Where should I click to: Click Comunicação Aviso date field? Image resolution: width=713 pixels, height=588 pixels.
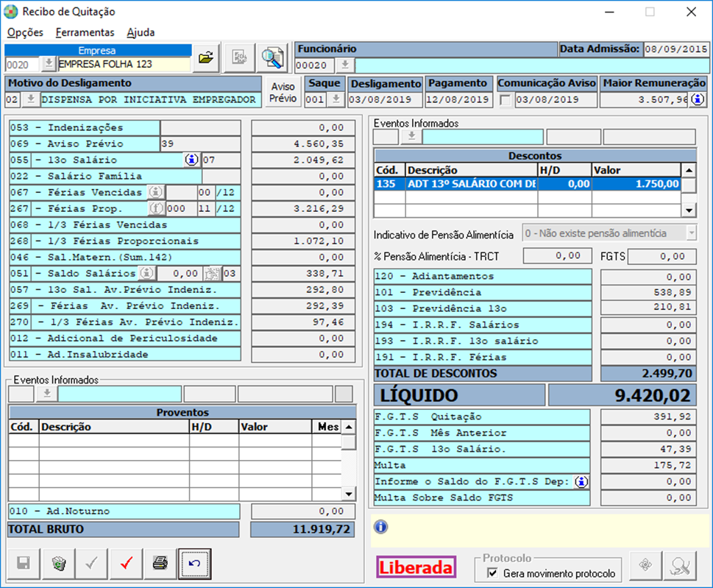tap(556, 99)
